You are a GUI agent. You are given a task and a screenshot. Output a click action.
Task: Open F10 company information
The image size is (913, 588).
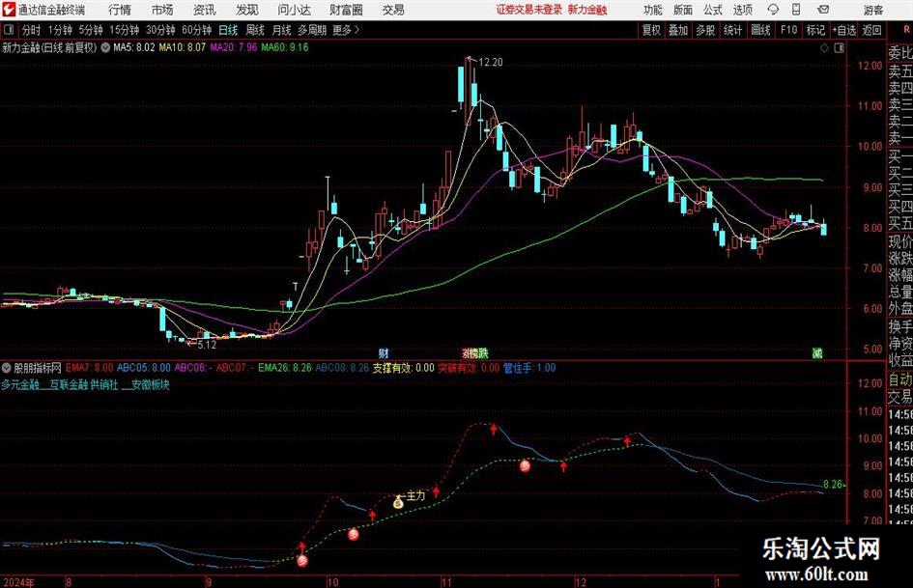[788, 30]
